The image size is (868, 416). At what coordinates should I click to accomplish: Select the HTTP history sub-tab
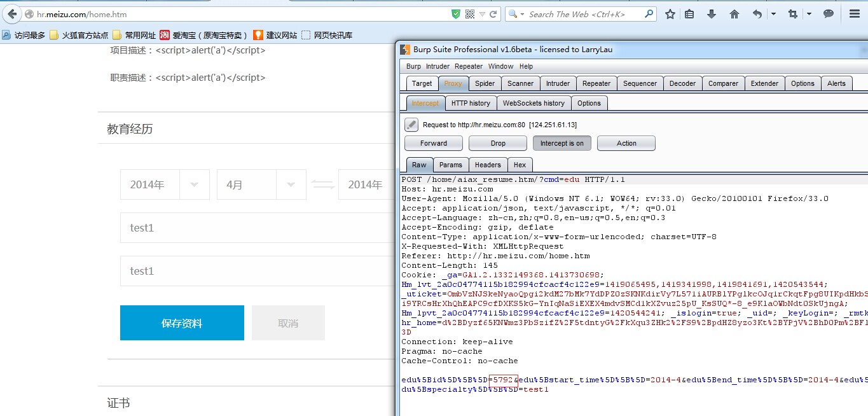click(471, 103)
